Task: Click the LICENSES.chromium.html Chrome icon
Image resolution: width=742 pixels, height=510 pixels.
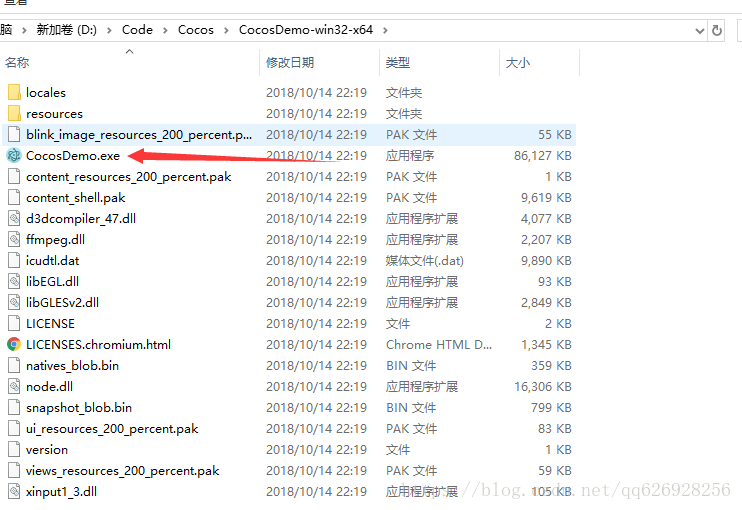Action: click(14, 344)
